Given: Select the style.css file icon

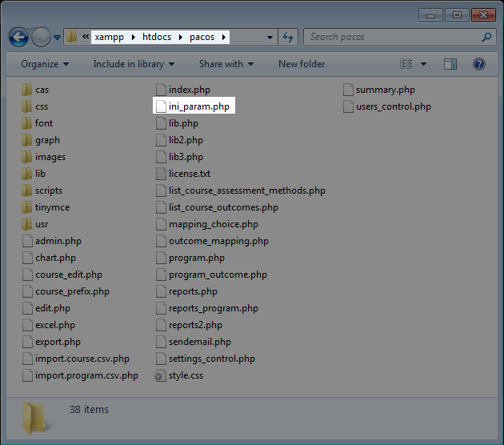Looking at the screenshot, I should [160, 375].
